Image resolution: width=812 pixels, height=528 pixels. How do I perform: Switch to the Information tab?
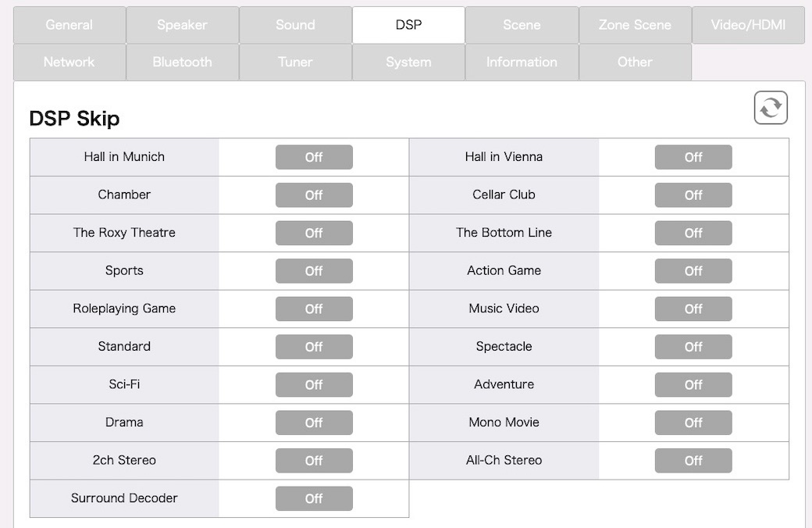coord(522,62)
